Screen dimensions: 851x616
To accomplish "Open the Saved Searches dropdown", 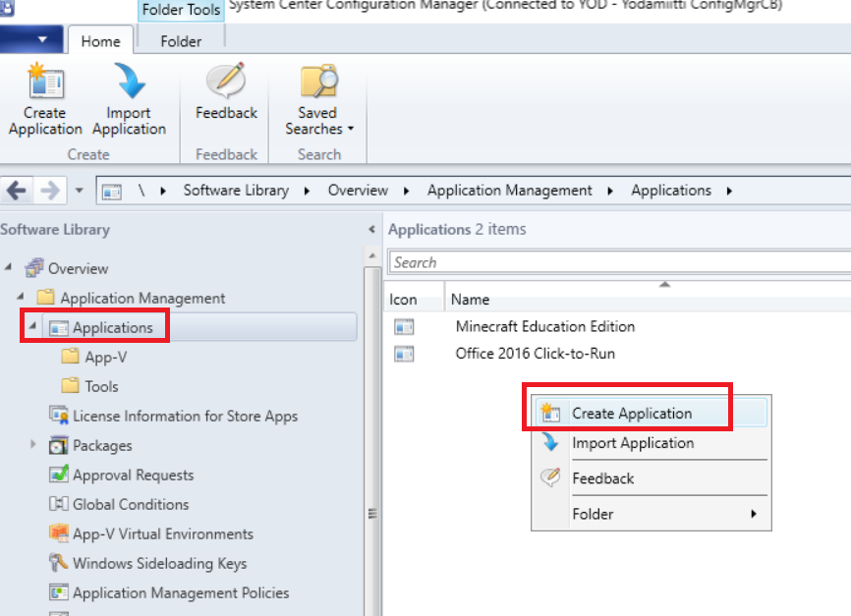I will pos(319,99).
